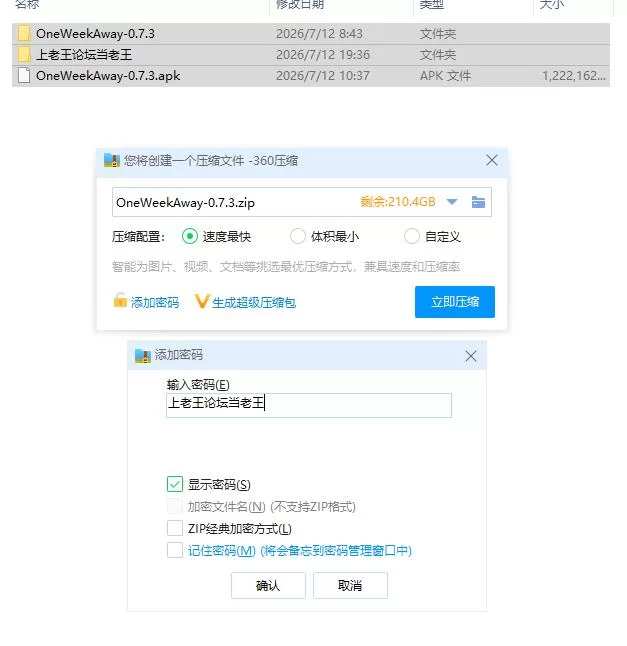
Task: Click the ZIP经典加密方式(L) label text
Action: click(x=240, y=529)
